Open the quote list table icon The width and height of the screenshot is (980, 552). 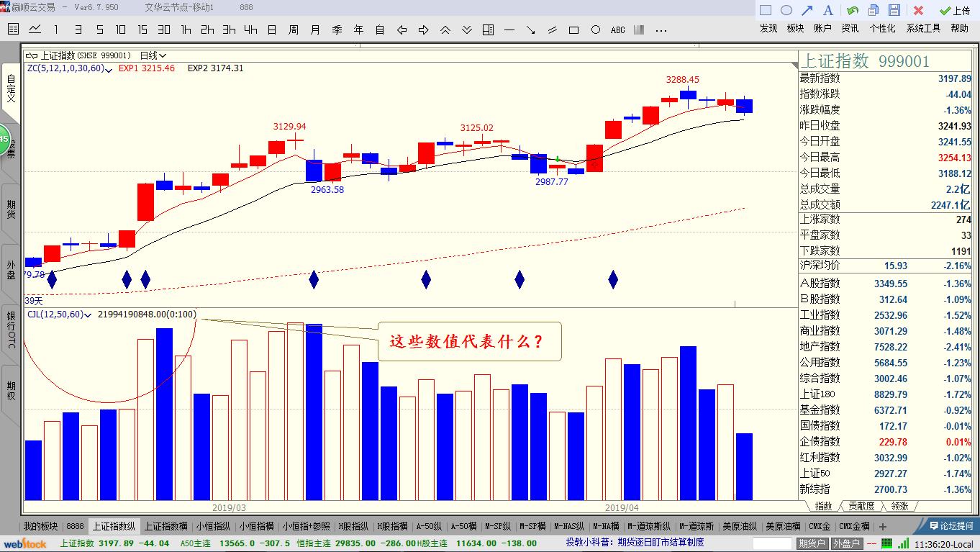coord(13,30)
